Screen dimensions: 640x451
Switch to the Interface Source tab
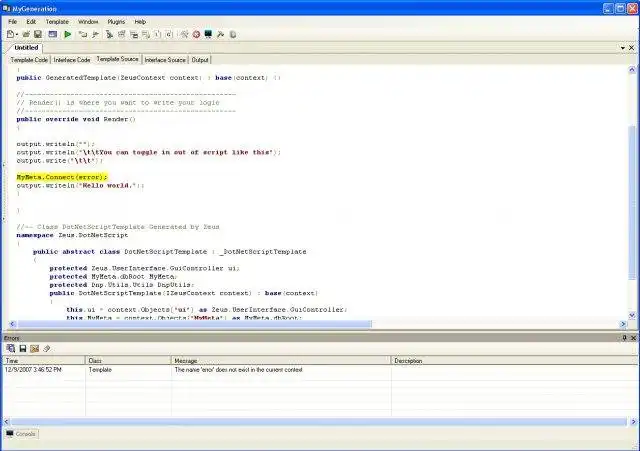(165, 60)
